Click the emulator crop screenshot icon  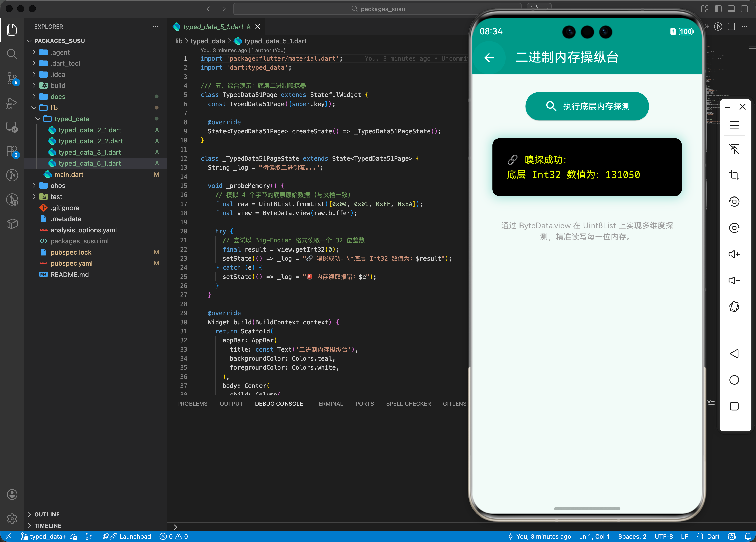tap(734, 175)
